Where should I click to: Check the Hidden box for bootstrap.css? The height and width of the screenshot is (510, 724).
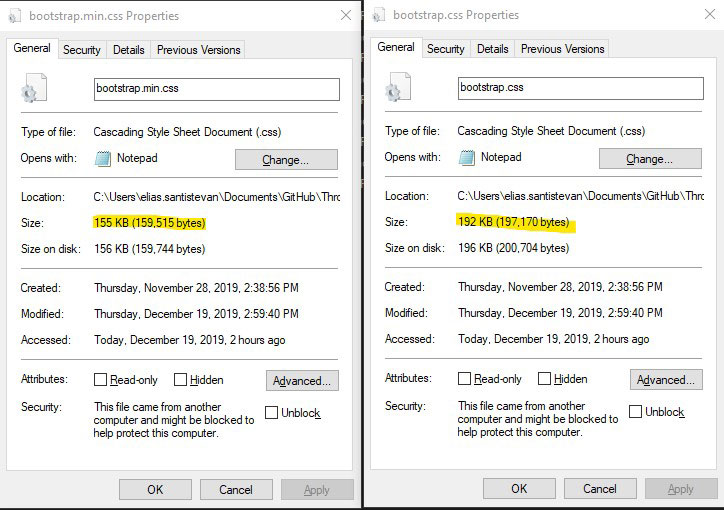(x=545, y=380)
